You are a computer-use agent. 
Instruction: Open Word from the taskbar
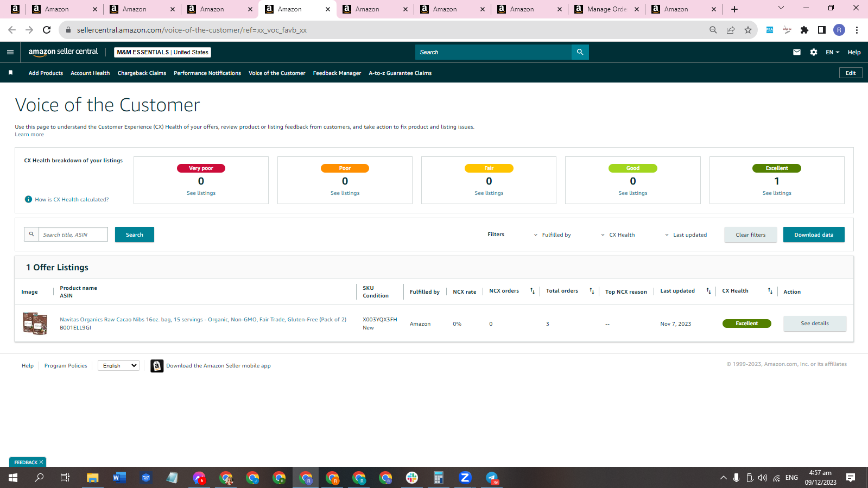(x=119, y=478)
